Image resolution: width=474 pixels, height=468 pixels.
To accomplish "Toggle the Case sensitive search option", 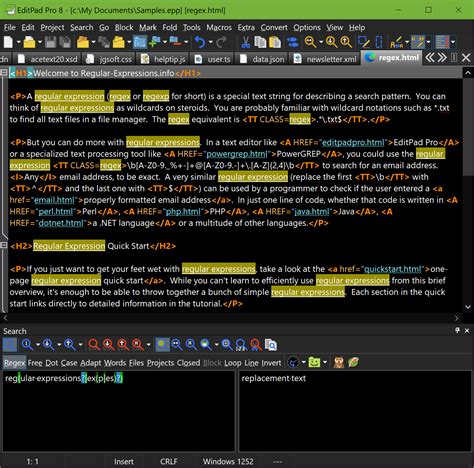I will pyautogui.click(x=69, y=363).
